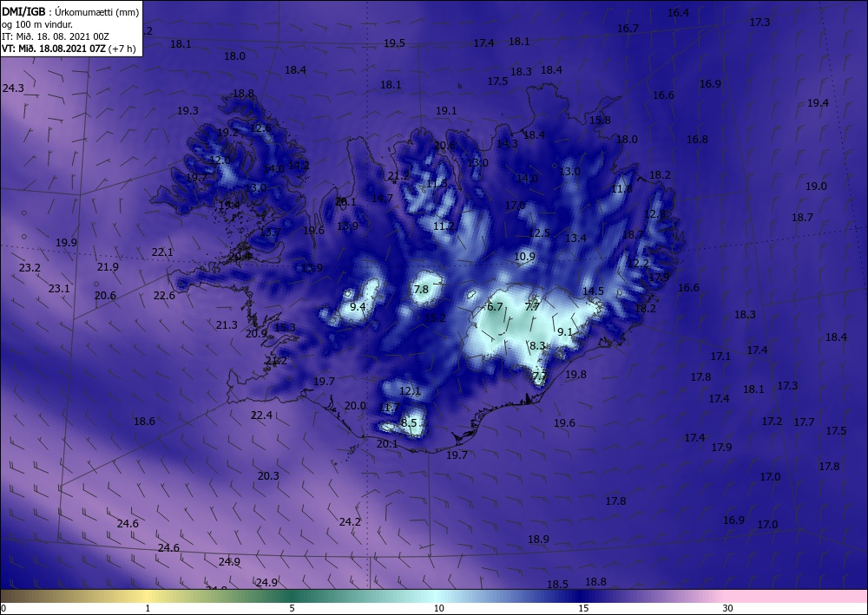This screenshot has height=615, width=868.
Task: Click the value 12.0 in the Westfjords
Action: [220, 160]
